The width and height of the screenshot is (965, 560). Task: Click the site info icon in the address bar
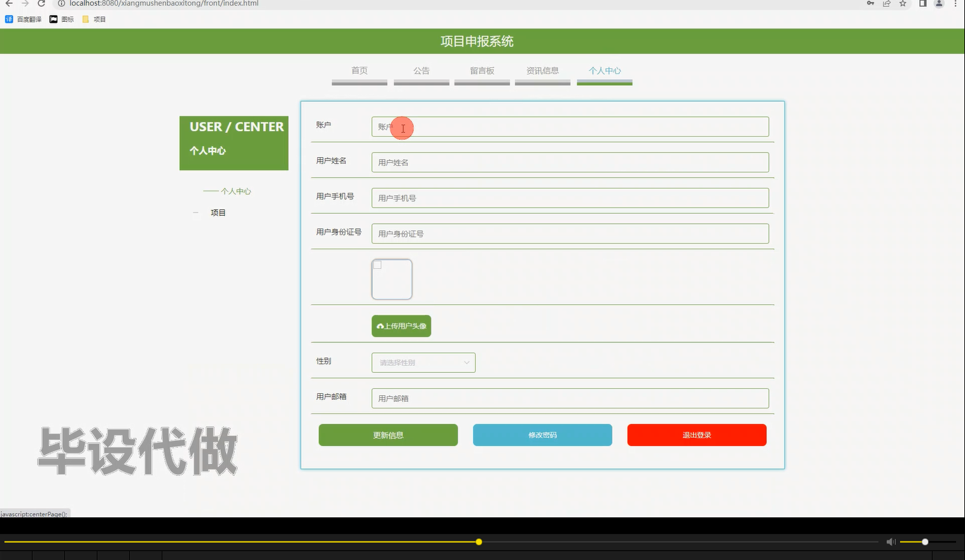(x=62, y=3)
